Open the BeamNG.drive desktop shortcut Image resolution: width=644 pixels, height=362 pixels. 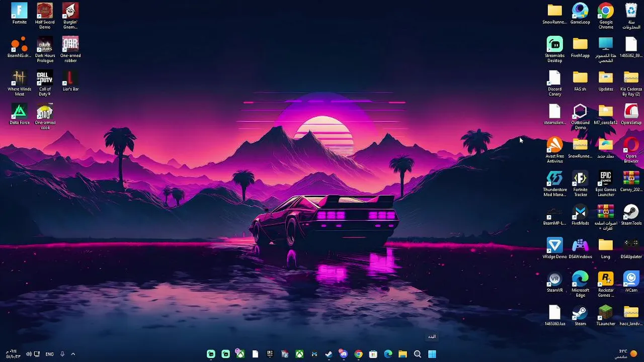[19, 47]
